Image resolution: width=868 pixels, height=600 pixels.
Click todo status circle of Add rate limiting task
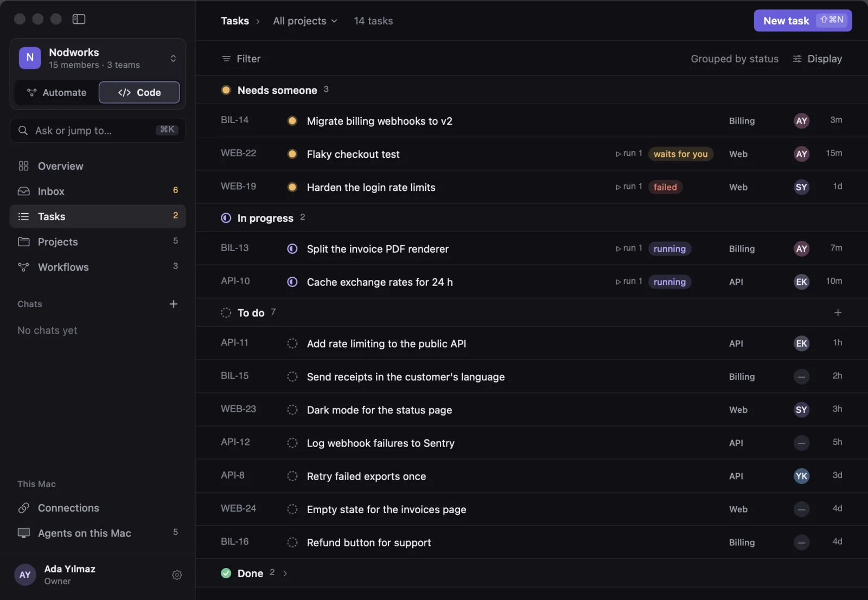[292, 343]
